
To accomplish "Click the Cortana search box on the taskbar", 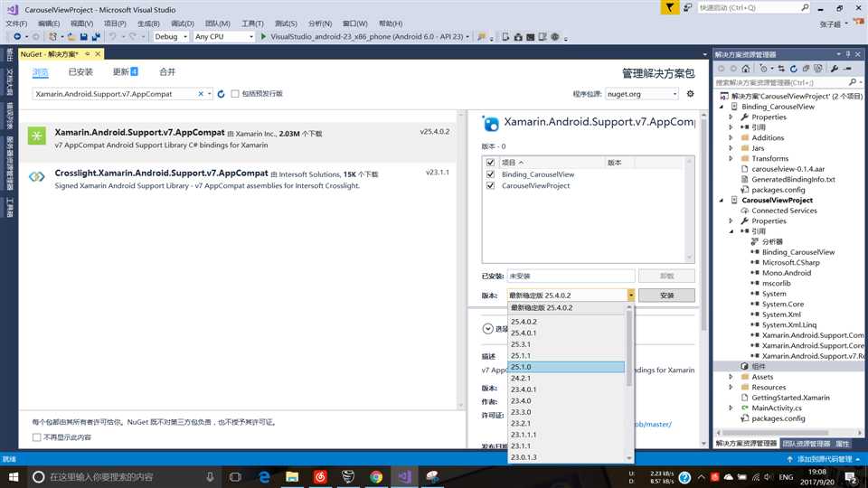I will (x=122, y=476).
